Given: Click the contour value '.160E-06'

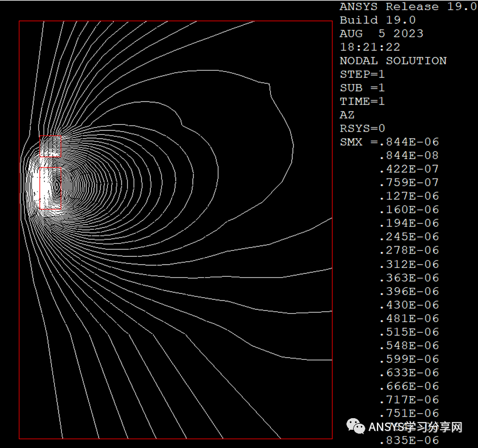Looking at the screenshot, I should pyautogui.click(x=409, y=210).
